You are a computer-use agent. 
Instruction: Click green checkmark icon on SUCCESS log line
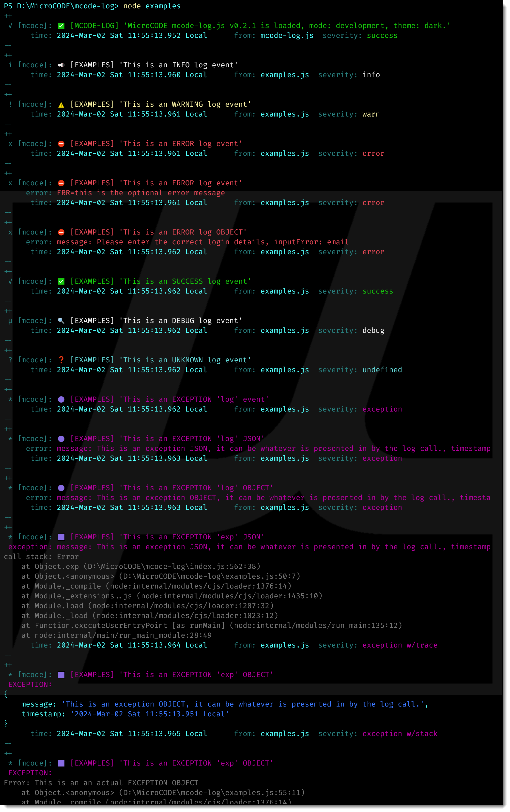pos(61,281)
